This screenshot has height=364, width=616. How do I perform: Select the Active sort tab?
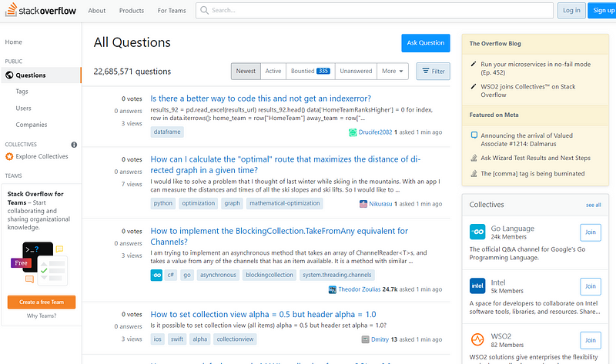pyautogui.click(x=273, y=71)
